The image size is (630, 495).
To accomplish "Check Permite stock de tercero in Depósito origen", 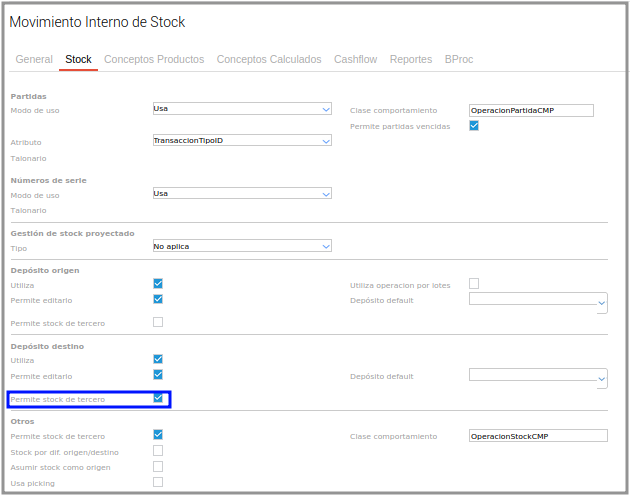I will (158, 322).
